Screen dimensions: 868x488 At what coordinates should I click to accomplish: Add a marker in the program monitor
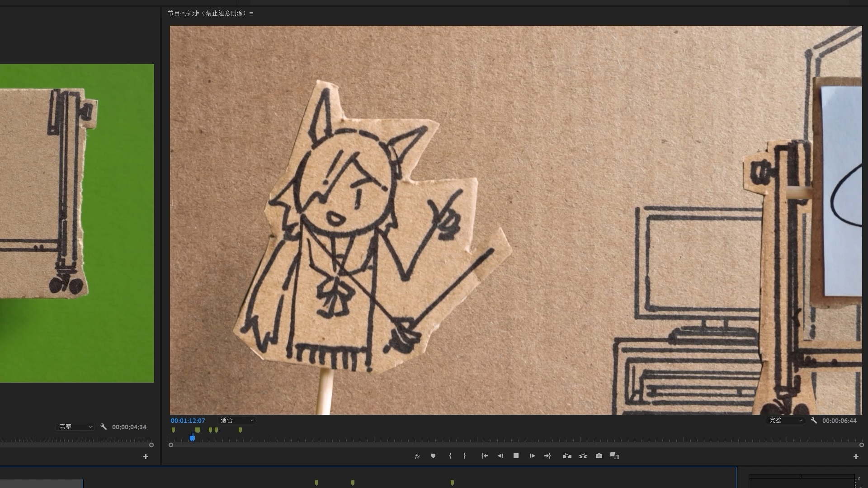click(433, 456)
